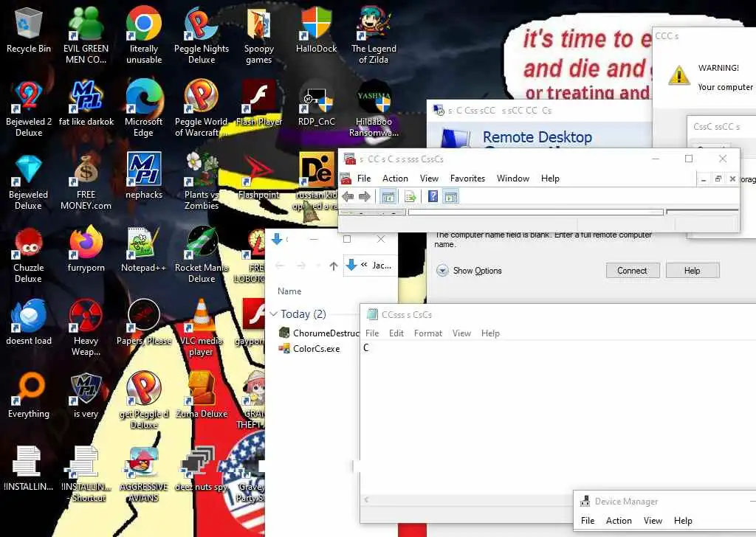756x537 pixels.
Task: Launch the is very MPI shield icon
Action: click(86, 396)
